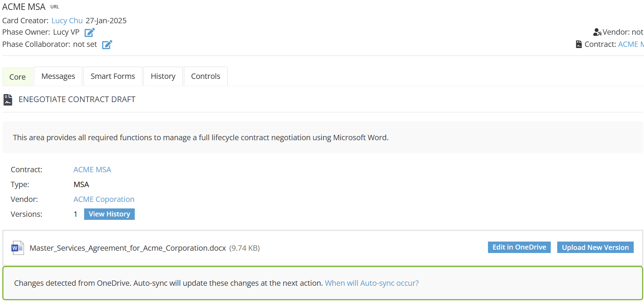Click the Versions count value 1
This screenshot has width=644, height=301.
tap(75, 214)
